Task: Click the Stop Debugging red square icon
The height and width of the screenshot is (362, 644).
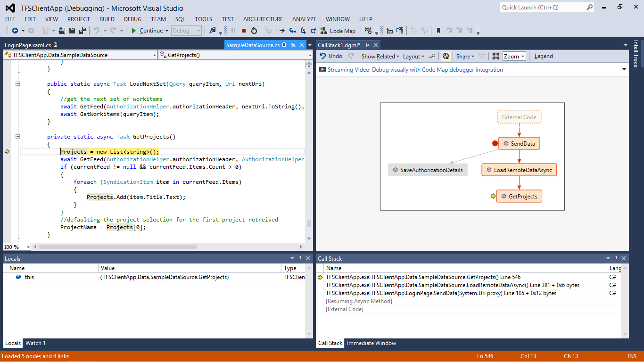Action: coord(244,31)
